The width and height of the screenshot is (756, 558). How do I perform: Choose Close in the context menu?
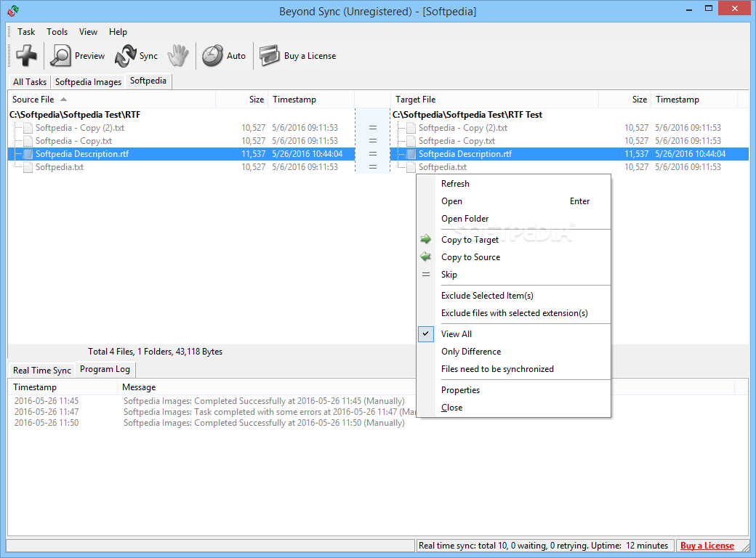pyautogui.click(x=514, y=407)
